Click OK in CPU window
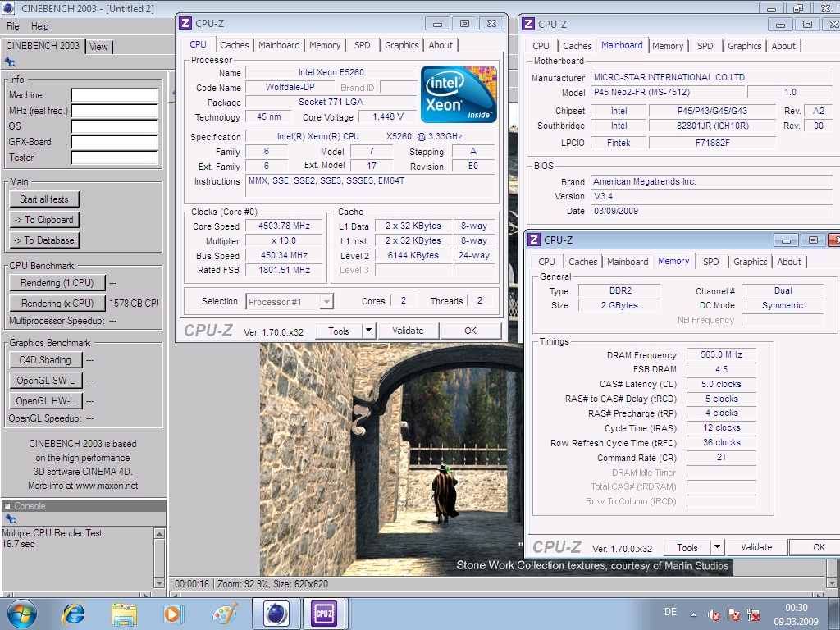 470,331
